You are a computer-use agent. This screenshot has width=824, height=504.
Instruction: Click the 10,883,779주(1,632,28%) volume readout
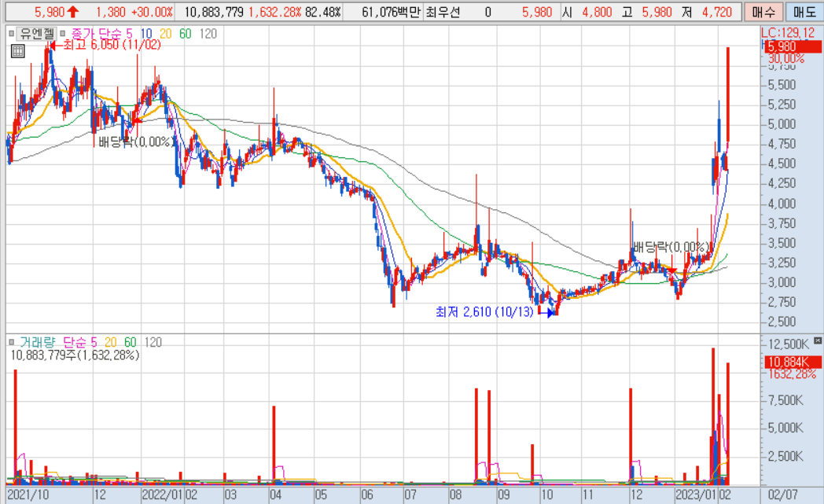pos(75,355)
